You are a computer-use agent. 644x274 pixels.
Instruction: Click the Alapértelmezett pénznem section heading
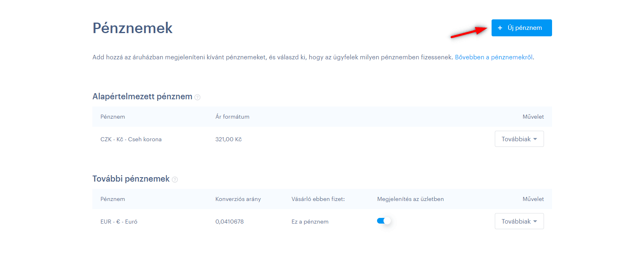click(142, 96)
